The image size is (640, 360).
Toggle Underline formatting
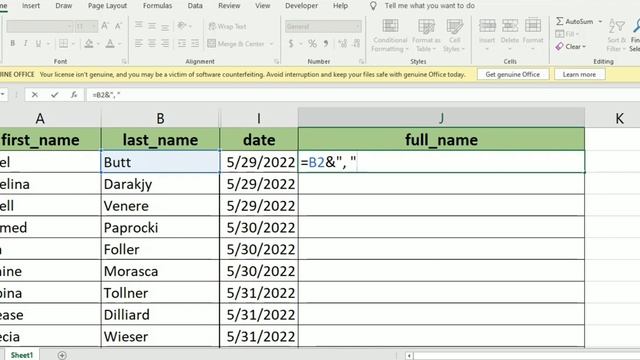(x=38, y=43)
